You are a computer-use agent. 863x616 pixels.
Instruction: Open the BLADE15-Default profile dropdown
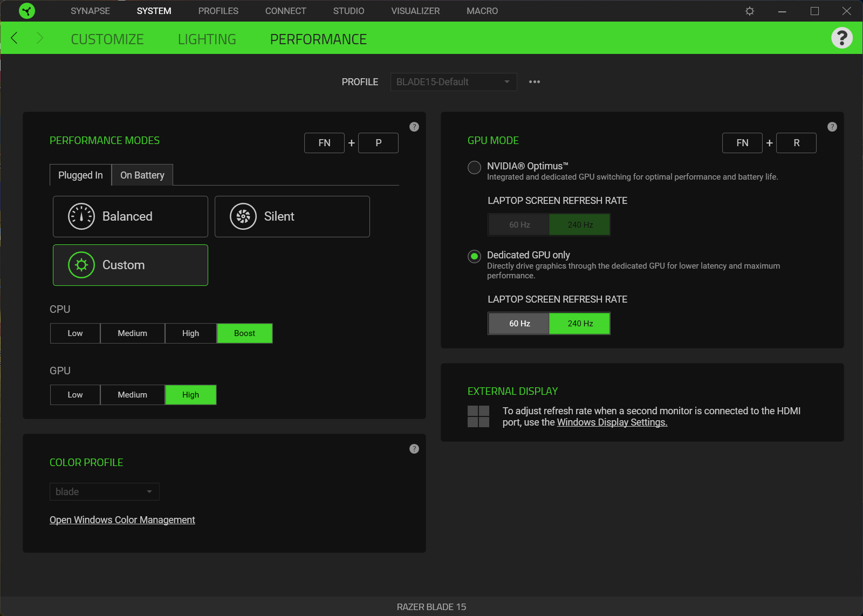pos(454,82)
